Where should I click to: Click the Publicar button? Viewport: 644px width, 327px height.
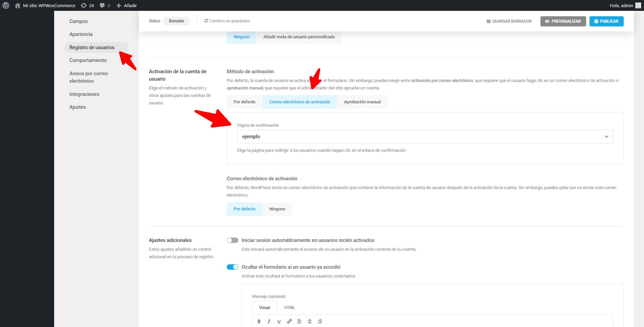click(x=606, y=21)
